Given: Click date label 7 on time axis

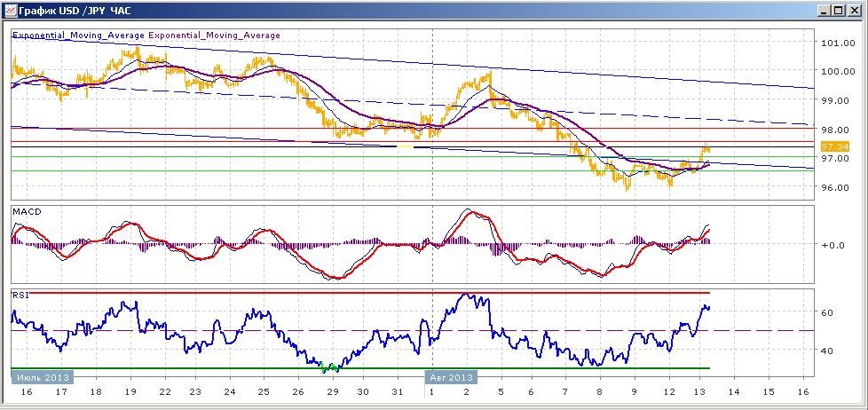Looking at the screenshot, I should [x=565, y=391].
